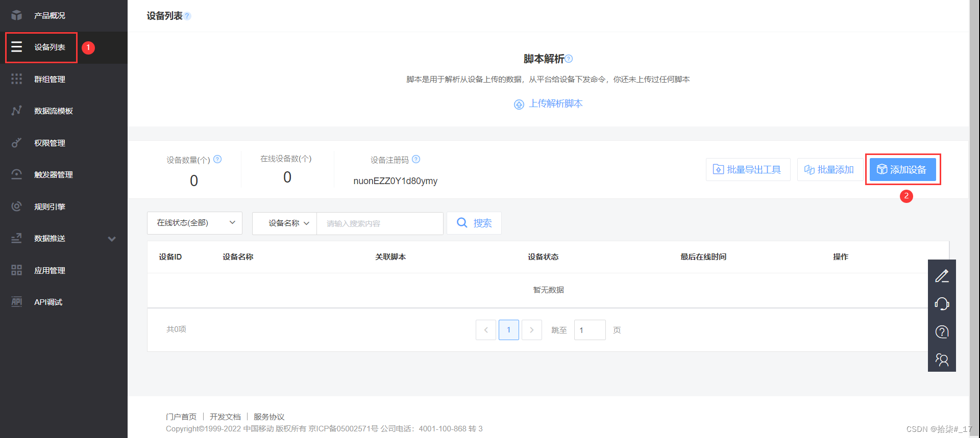Open API调试 in the sidebar
980x438 pixels.
(48, 302)
